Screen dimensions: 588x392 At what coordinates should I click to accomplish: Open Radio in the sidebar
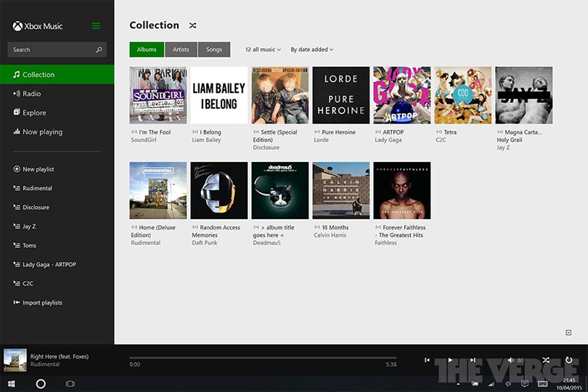click(57, 94)
